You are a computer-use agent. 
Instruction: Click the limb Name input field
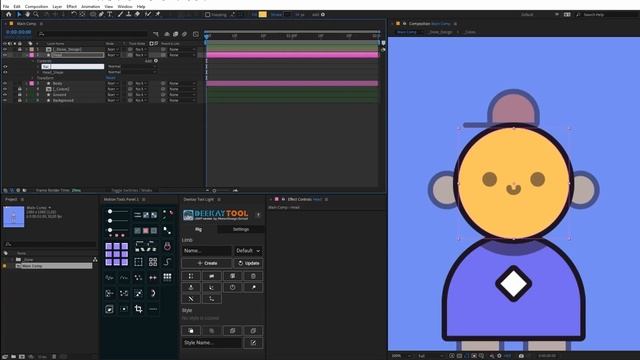(207, 251)
